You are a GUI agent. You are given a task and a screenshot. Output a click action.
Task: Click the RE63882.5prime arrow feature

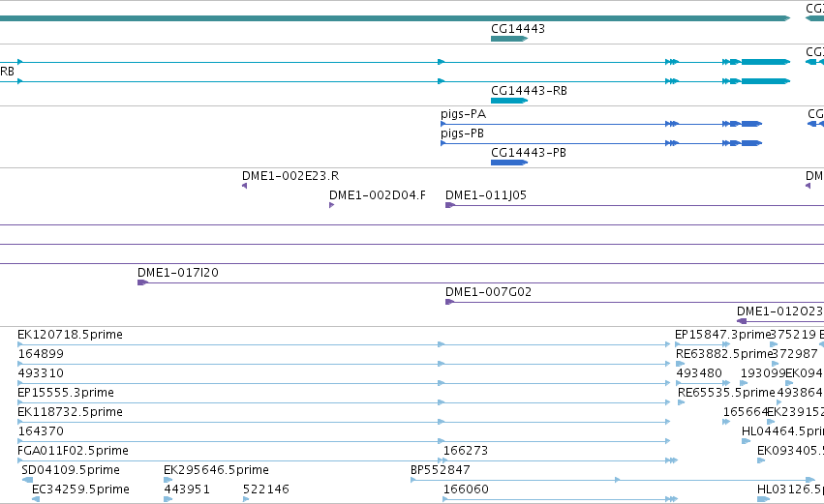[681, 364]
